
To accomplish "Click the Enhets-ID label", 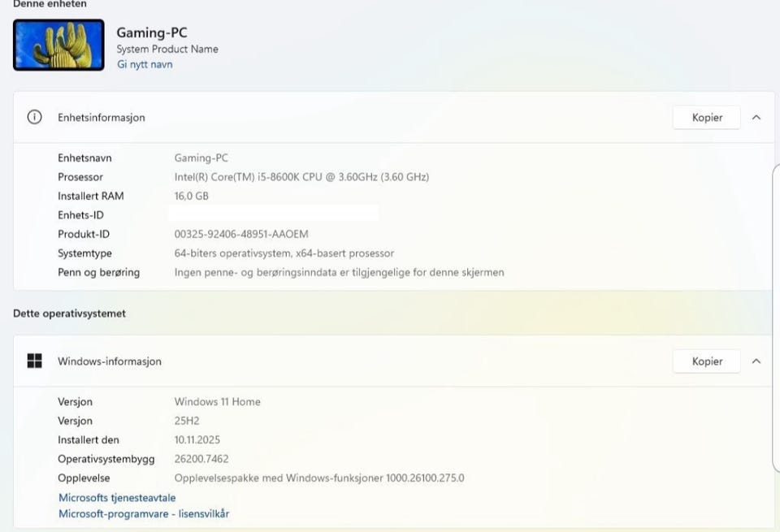I will click(x=80, y=214).
